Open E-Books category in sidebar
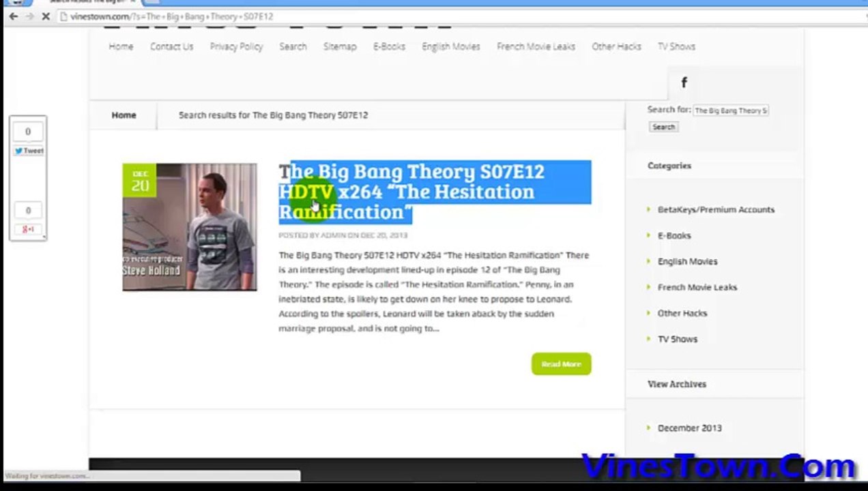This screenshot has height=491, width=868. pos(674,235)
